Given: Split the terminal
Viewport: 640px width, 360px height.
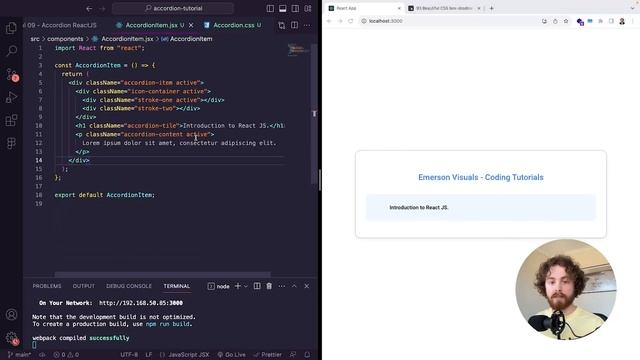Looking at the screenshot, I should (x=257, y=286).
